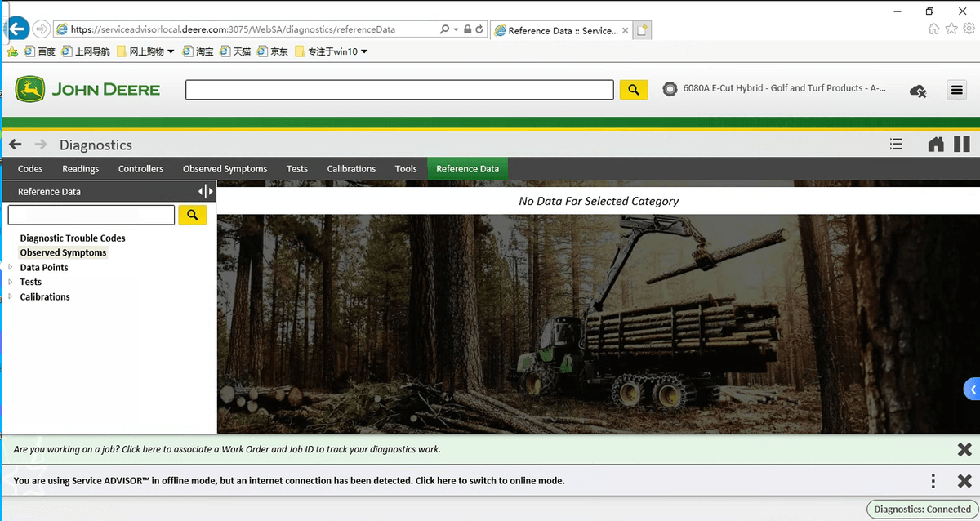Open the hamburger menu in the header
This screenshot has width=980, height=521.
pos(956,90)
